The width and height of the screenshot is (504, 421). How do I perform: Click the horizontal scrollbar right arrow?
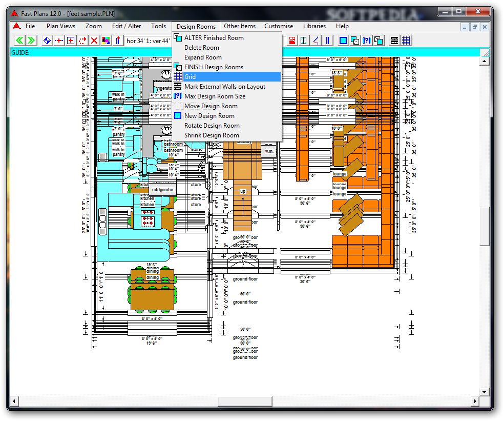pos(475,401)
